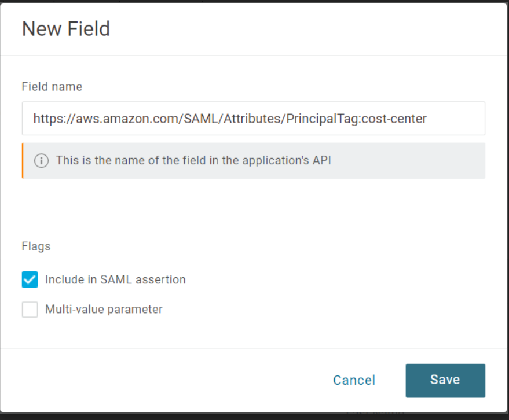Screen dimensions: 509x420
Task: Focus the field containing the AWS attribute URL
Action: click(254, 119)
